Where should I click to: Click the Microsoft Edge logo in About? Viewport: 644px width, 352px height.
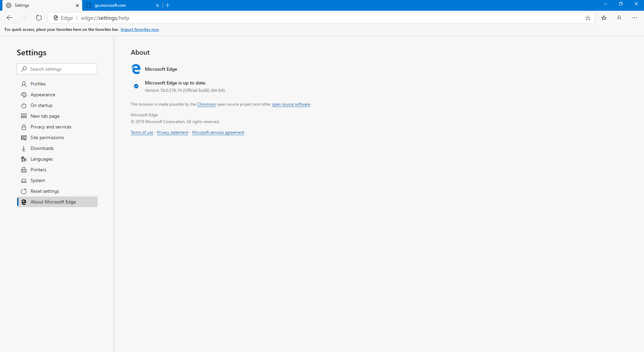pos(136,69)
